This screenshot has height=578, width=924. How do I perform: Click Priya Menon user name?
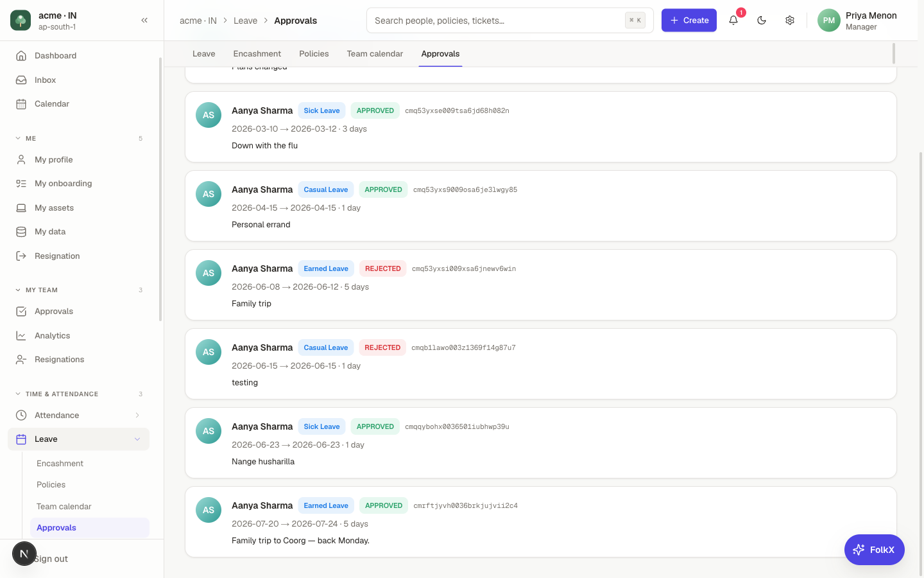(871, 15)
